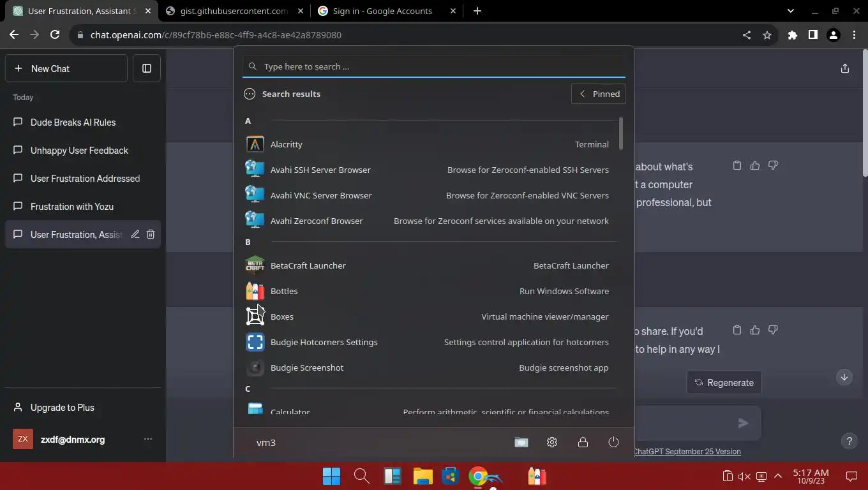
Task: Open file manager folder in taskbar
Action: 423,476
